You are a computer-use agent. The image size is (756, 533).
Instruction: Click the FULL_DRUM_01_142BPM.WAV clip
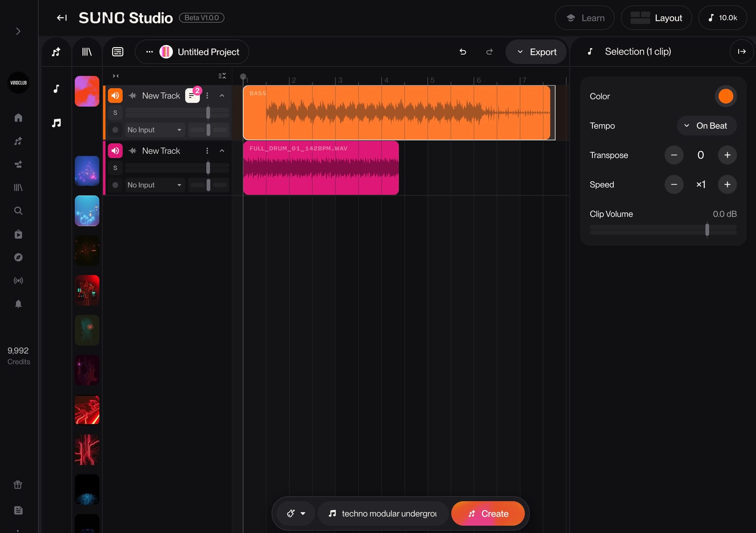click(321, 168)
